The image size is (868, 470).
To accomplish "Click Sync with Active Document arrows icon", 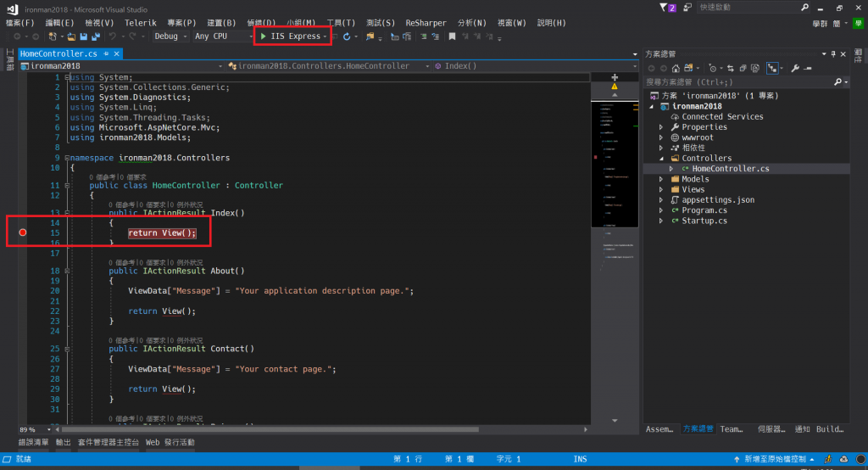I will point(731,68).
